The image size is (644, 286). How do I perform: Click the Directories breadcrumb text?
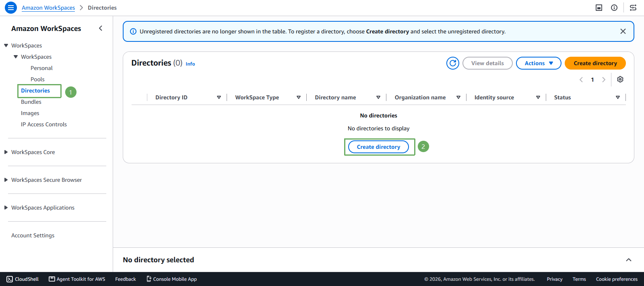click(102, 8)
